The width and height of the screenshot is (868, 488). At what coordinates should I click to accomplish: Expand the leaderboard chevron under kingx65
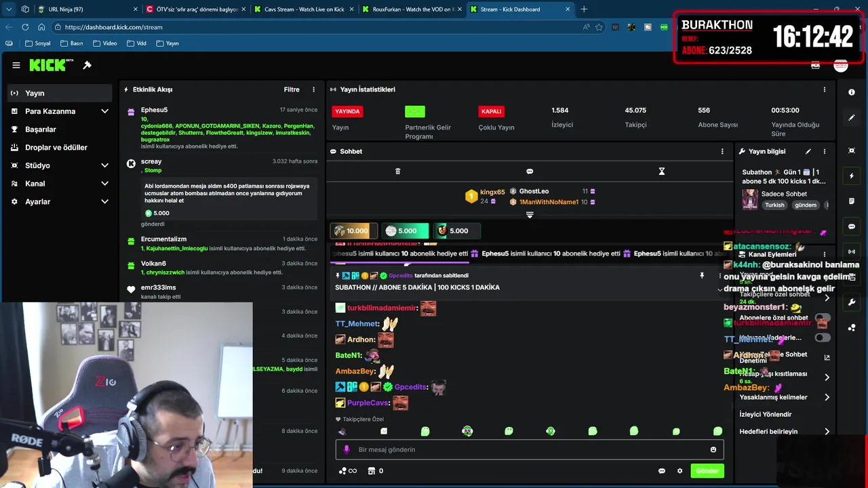530,215
